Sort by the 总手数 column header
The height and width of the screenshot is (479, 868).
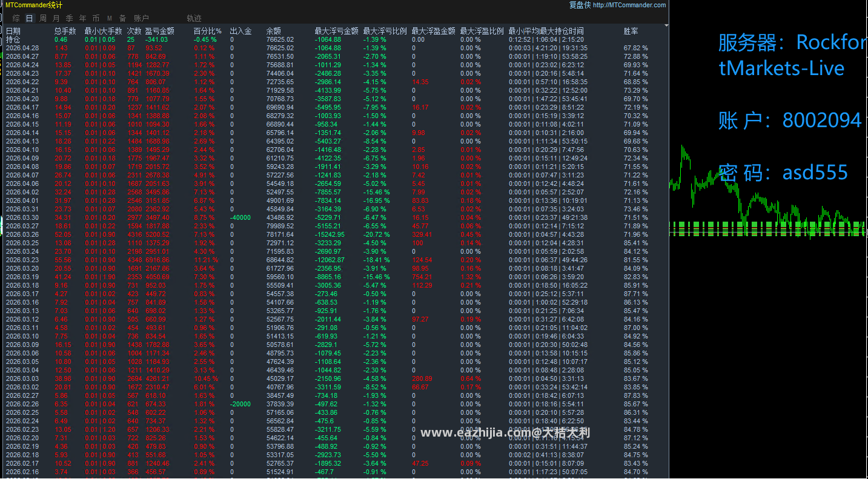(65, 31)
